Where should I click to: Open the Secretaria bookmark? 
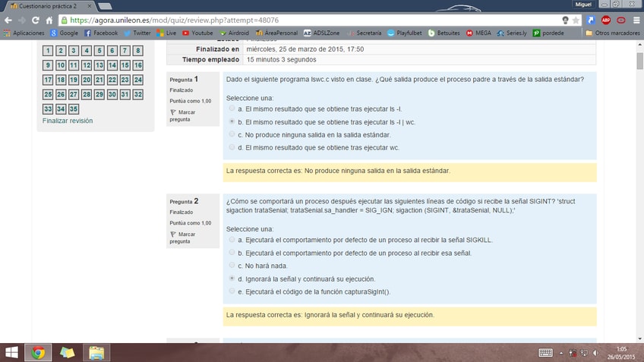[365, 33]
